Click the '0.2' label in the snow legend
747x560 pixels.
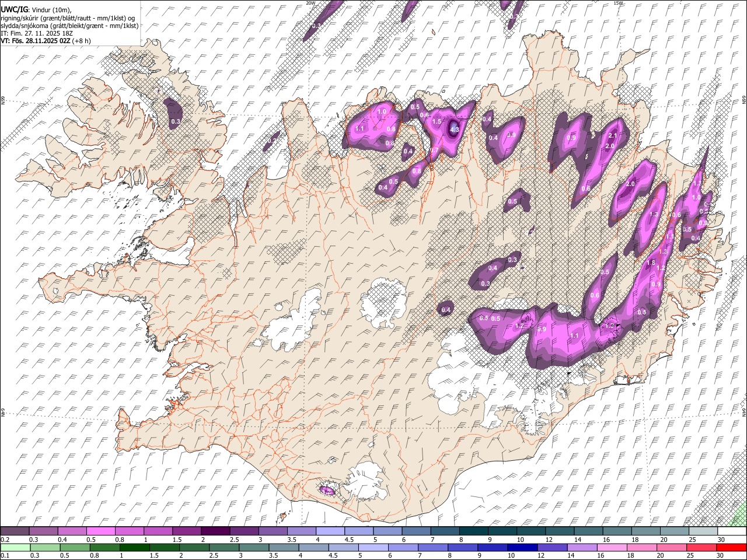pos(5,540)
